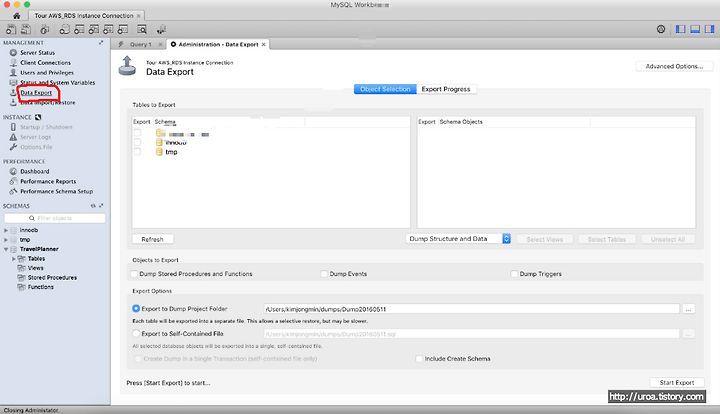Open Advanced Options
Screen dimensions: 720x414
[674, 67]
